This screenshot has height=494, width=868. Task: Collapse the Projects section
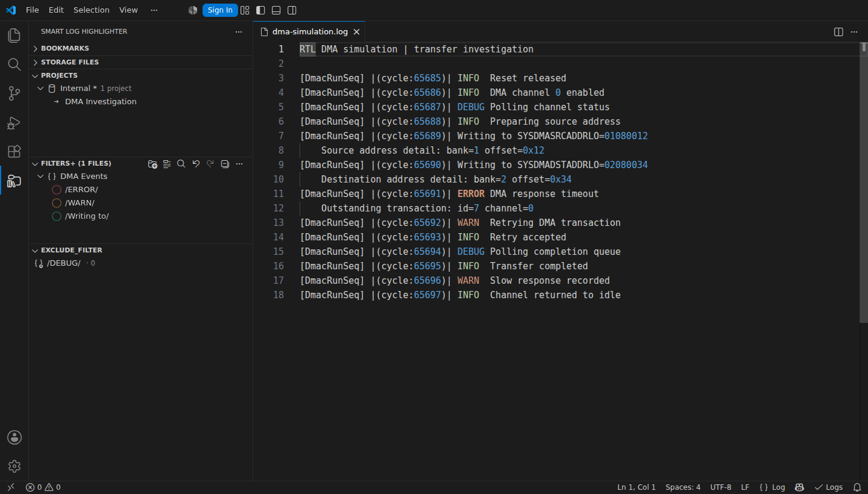coord(140,75)
